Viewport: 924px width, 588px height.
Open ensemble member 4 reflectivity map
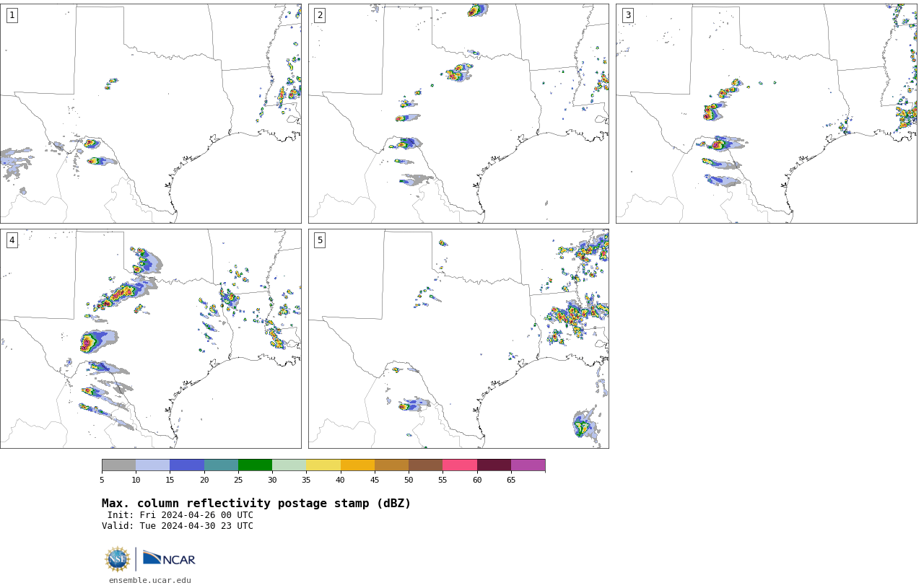151,338
